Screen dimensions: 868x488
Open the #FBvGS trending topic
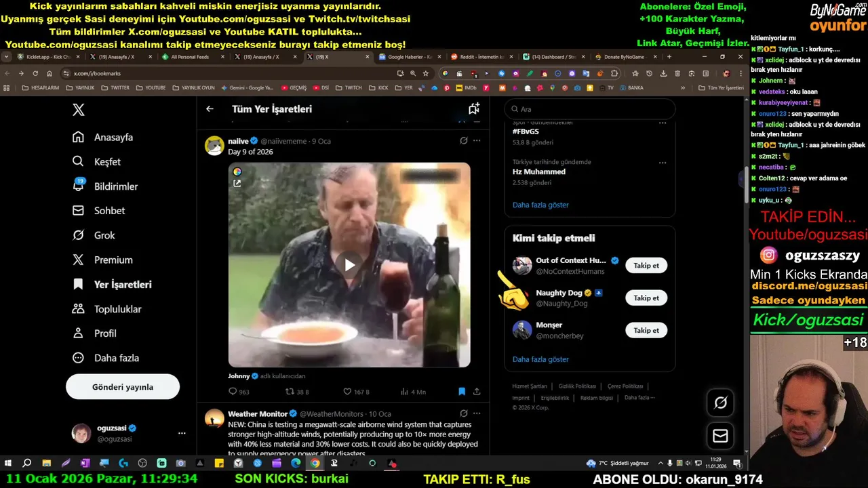(526, 131)
